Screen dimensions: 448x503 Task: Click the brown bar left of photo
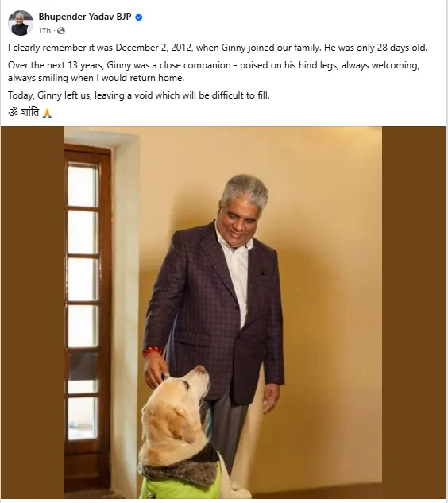pos(33,312)
